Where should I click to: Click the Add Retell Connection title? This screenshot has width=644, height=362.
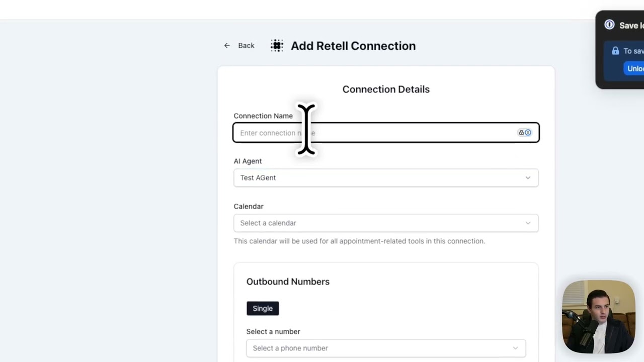pos(353,46)
